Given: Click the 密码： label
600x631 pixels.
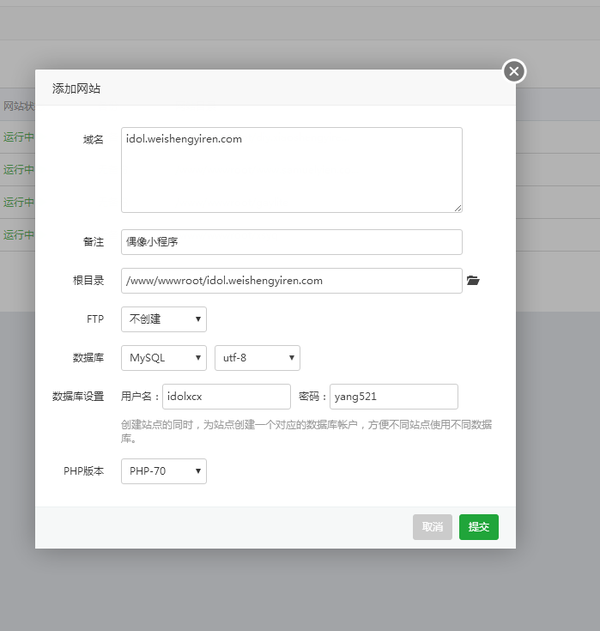Looking at the screenshot, I should (312, 396).
